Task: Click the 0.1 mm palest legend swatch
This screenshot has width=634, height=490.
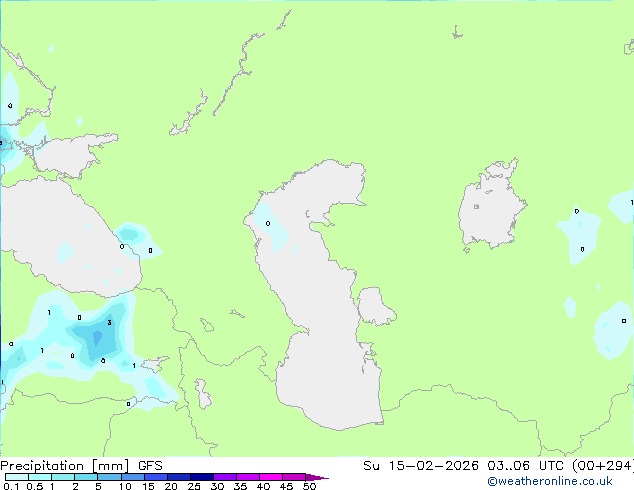Action: pos(17,477)
